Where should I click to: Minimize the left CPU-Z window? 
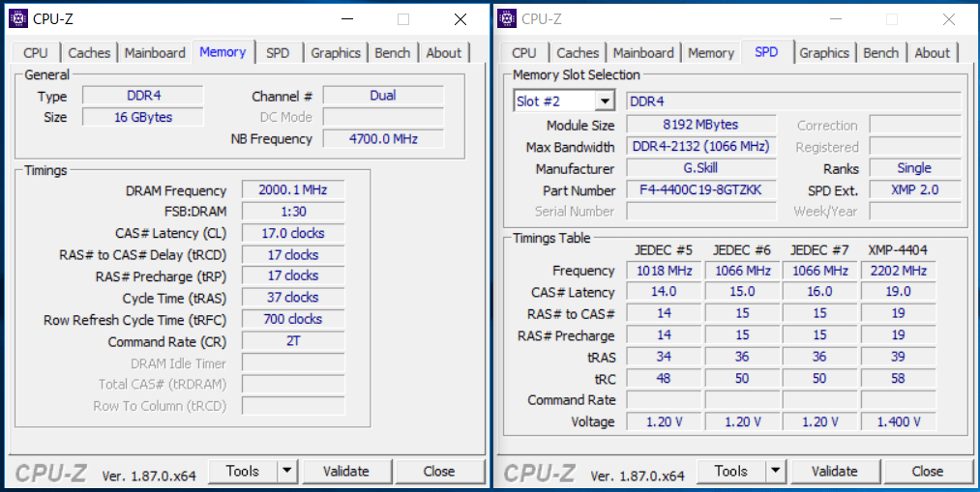click(347, 19)
